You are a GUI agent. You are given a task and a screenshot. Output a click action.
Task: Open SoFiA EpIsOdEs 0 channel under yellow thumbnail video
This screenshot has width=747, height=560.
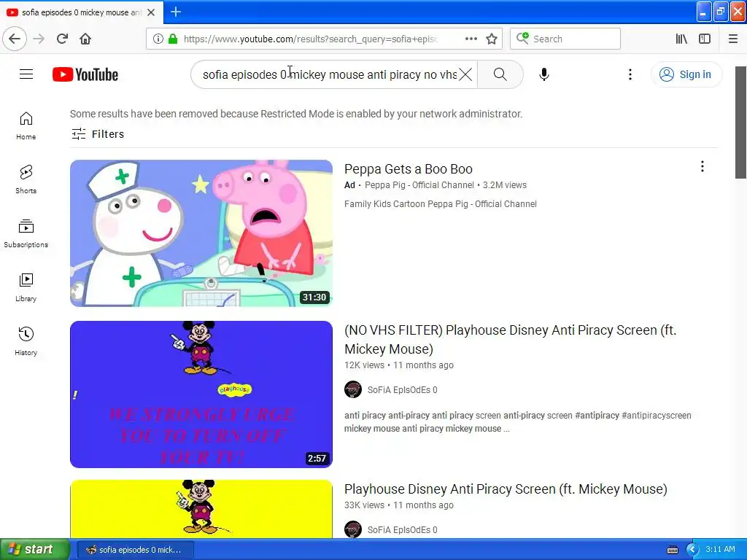(x=402, y=530)
